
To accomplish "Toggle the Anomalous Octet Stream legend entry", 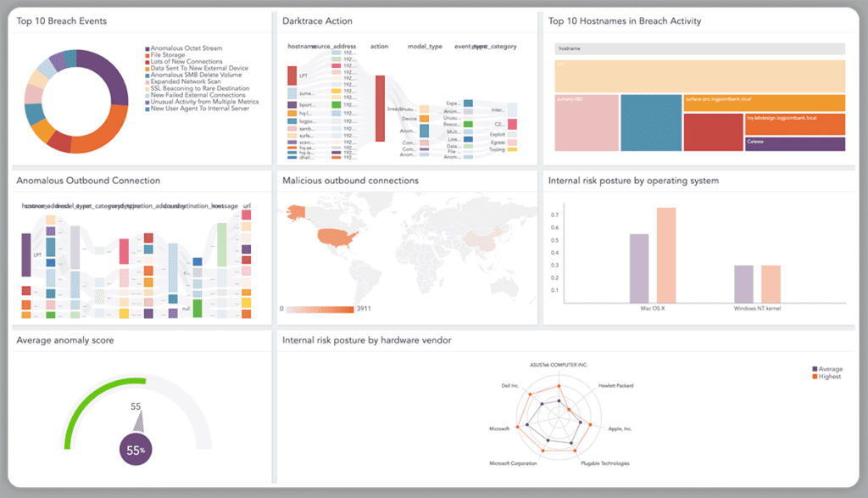I will 186,48.
